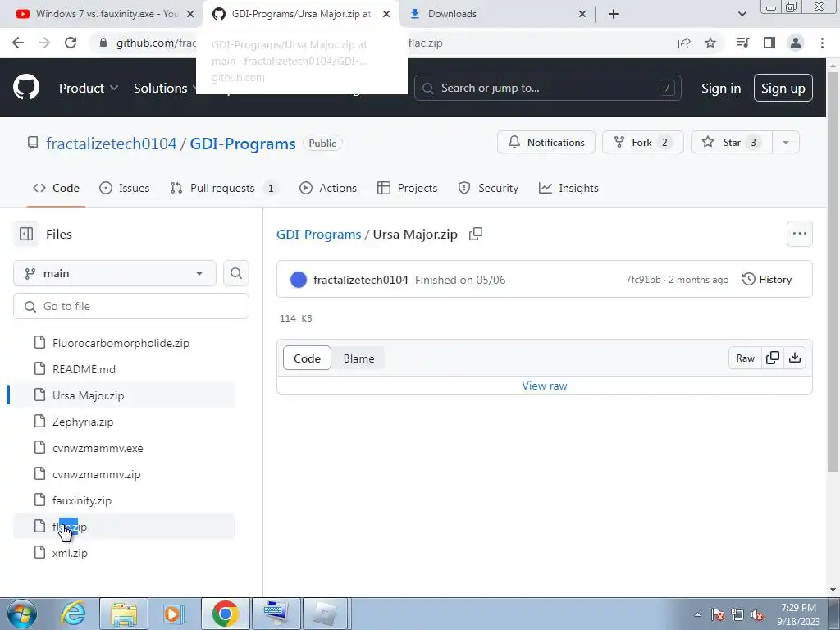Click the search files magnifier button
The image size is (840, 630).
pos(236,273)
